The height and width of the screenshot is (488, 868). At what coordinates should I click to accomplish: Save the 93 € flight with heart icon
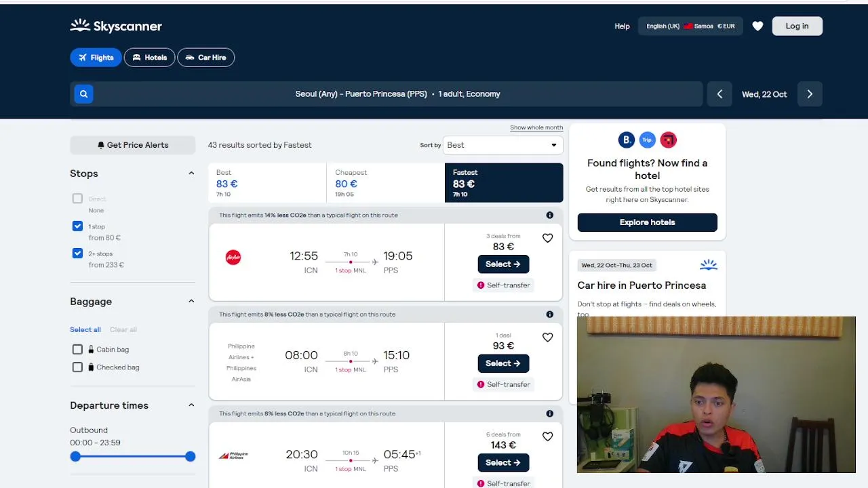click(547, 337)
